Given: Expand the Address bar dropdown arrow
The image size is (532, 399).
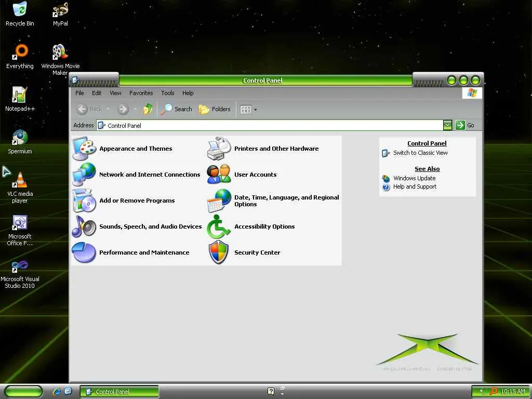Looking at the screenshot, I should [447, 125].
